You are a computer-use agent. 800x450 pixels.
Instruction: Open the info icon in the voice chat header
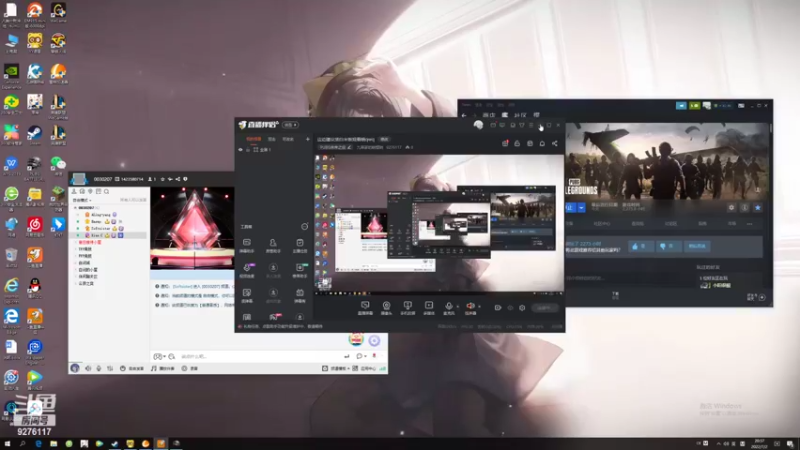(x=185, y=179)
